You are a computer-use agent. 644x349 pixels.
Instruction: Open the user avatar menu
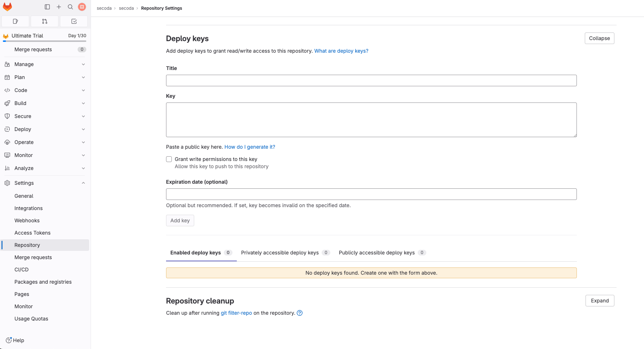tap(82, 7)
